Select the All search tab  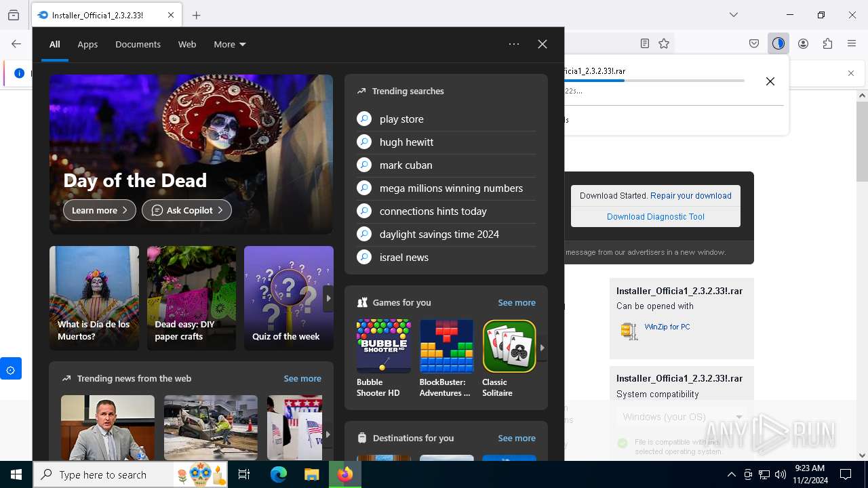[x=55, y=44]
